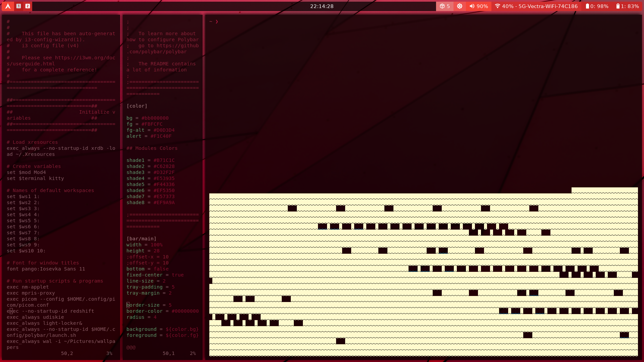Click the terminal prompt arrow symbol
Image resolution: width=644 pixels, height=362 pixels.
point(217,21)
